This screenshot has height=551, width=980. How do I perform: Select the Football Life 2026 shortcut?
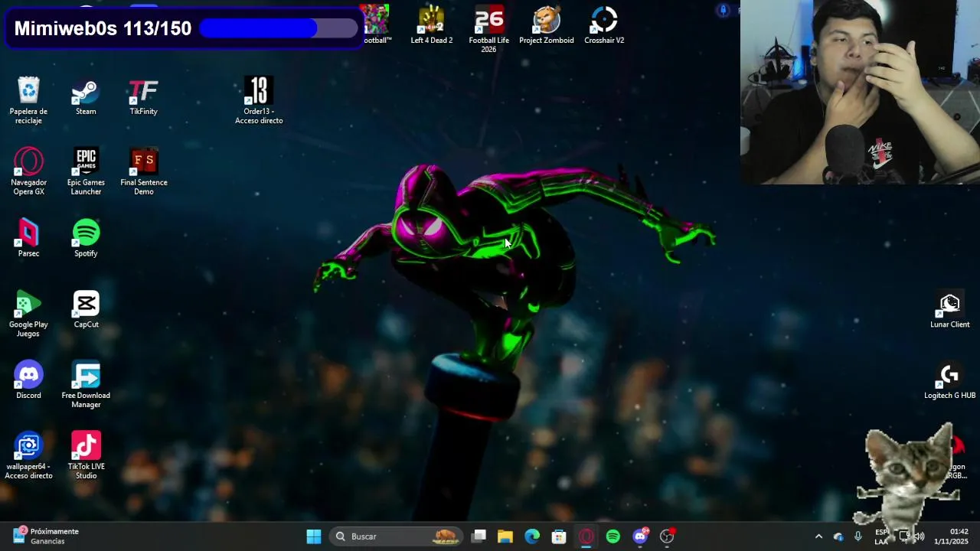488,29
